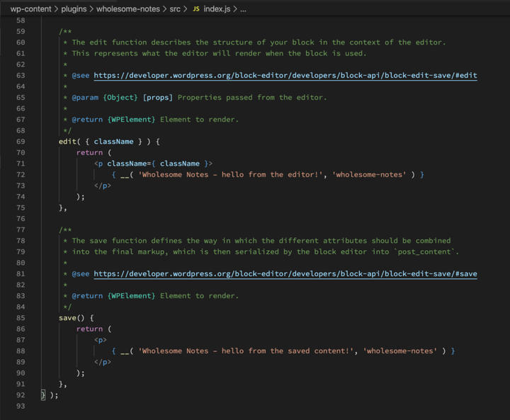The width and height of the screenshot is (510, 420).
Task: Click the 'return' keyword on line 86
Action: (x=89, y=329)
